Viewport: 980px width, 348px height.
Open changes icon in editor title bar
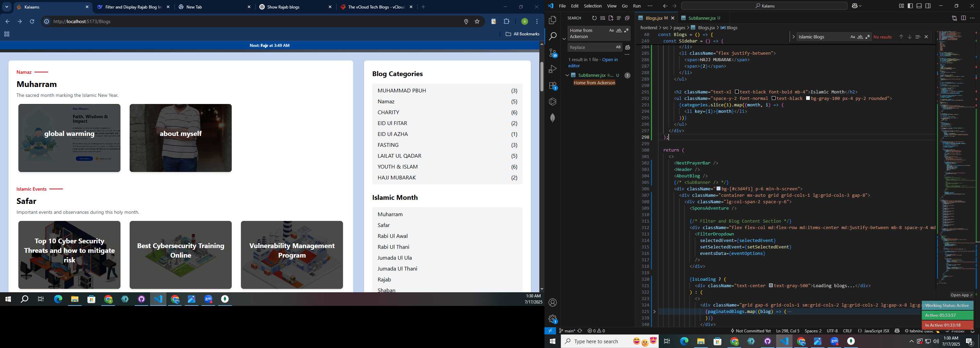click(x=954, y=18)
